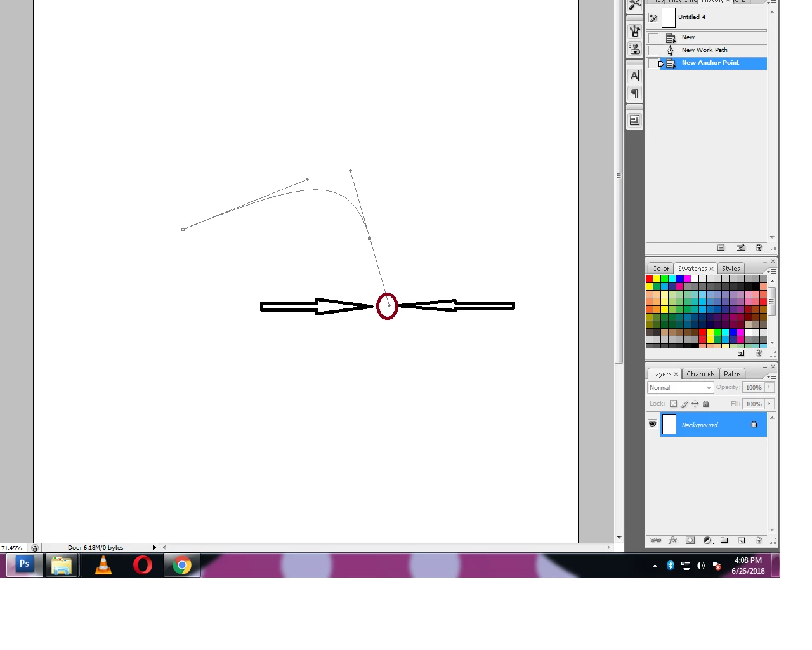Click the status bar icon beside zoom percentage
812x650 pixels.
[x=35, y=548]
